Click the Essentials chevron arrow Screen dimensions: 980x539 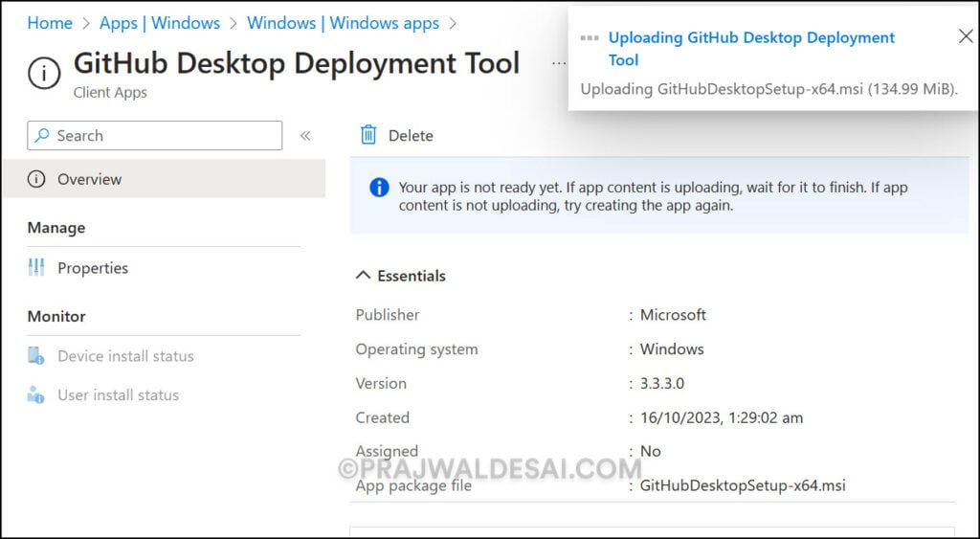pyautogui.click(x=363, y=275)
